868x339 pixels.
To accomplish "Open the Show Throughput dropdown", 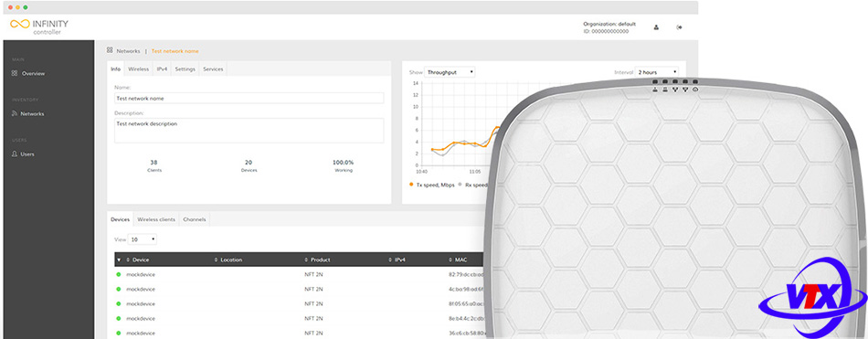I will pyautogui.click(x=450, y=72).
